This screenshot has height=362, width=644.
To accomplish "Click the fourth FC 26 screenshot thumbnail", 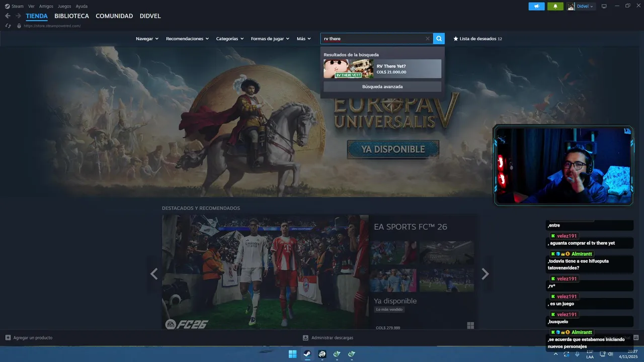I will [447, 280].
